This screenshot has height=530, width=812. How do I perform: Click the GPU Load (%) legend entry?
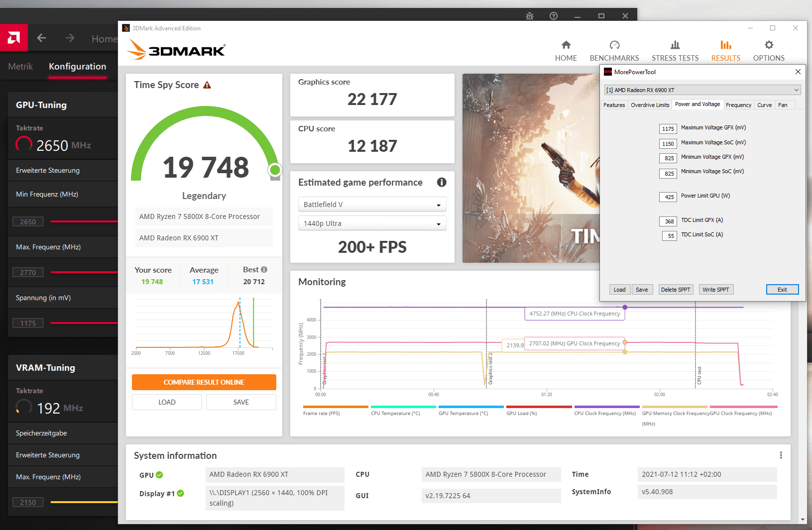(539, 411)
